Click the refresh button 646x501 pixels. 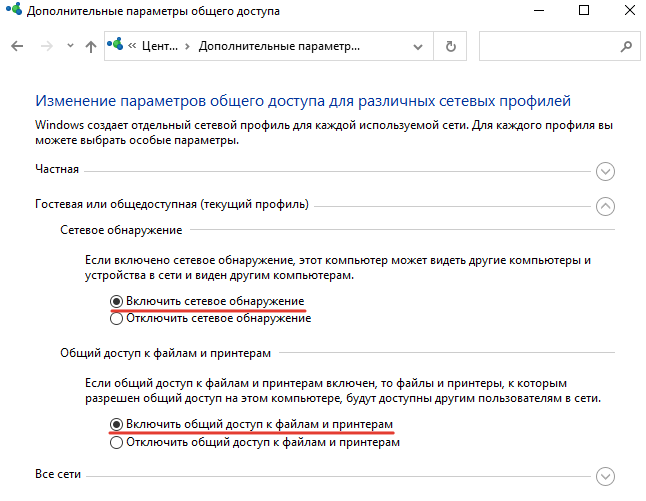pyautogui.click(x=451, y=46)
